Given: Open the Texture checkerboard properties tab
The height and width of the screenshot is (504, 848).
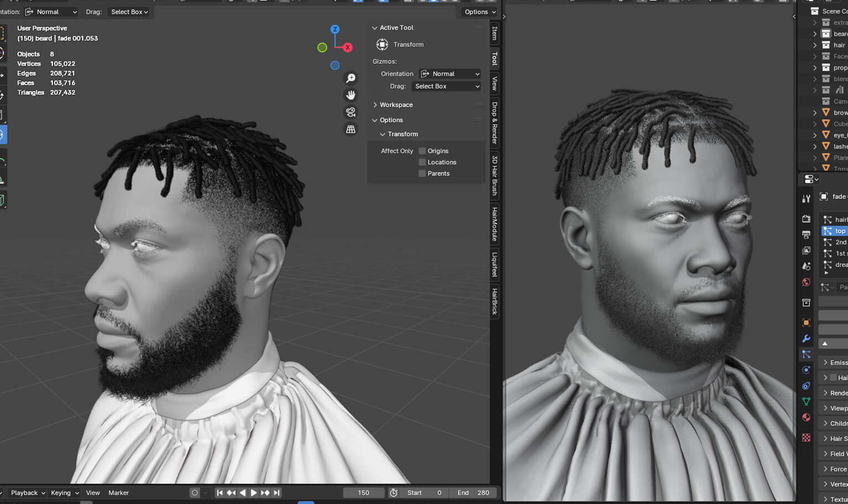Looking at the screenshot, I should 806,438.
